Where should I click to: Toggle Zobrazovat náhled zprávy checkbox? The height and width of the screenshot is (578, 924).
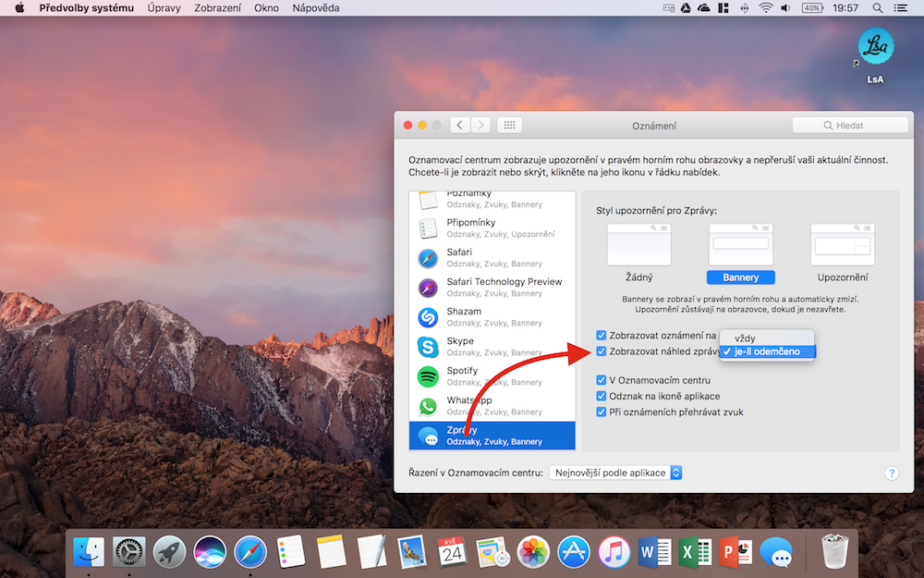click(602, 351)
